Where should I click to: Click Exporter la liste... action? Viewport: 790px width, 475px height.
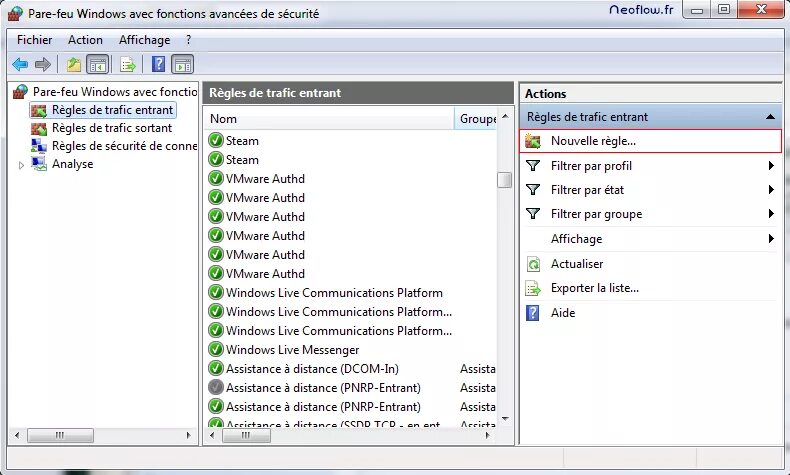click(595, 288)
